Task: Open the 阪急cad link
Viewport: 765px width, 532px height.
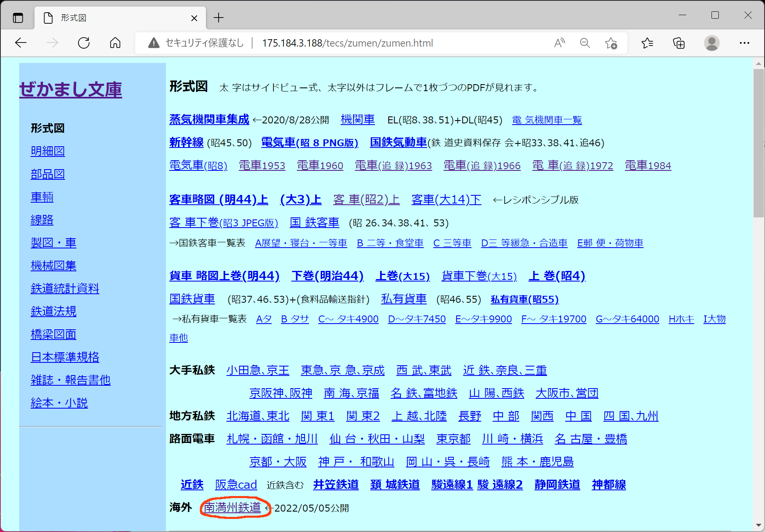Action: 236,485
